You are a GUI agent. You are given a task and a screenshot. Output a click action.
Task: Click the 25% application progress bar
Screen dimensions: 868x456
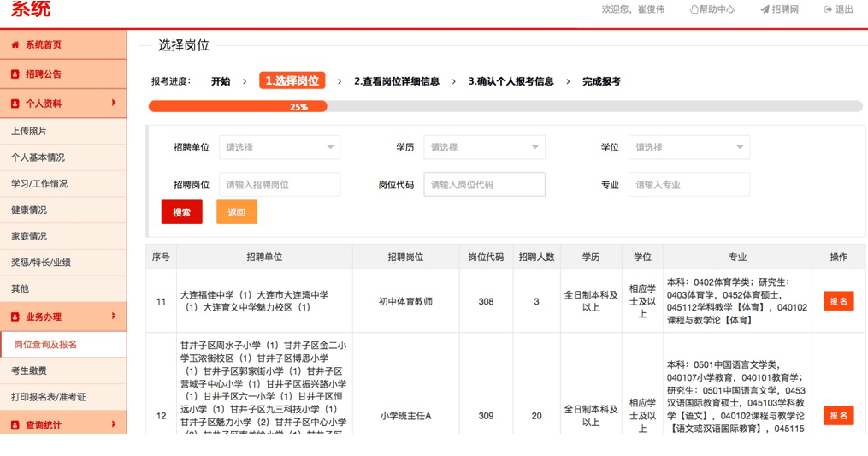pyautogui.click(x=505, y=107)
